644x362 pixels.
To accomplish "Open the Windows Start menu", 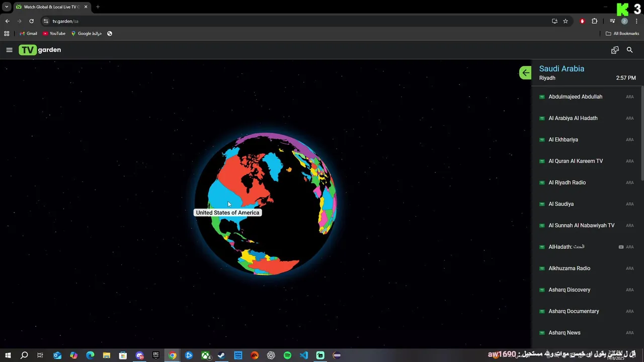I will click(8, 355).
